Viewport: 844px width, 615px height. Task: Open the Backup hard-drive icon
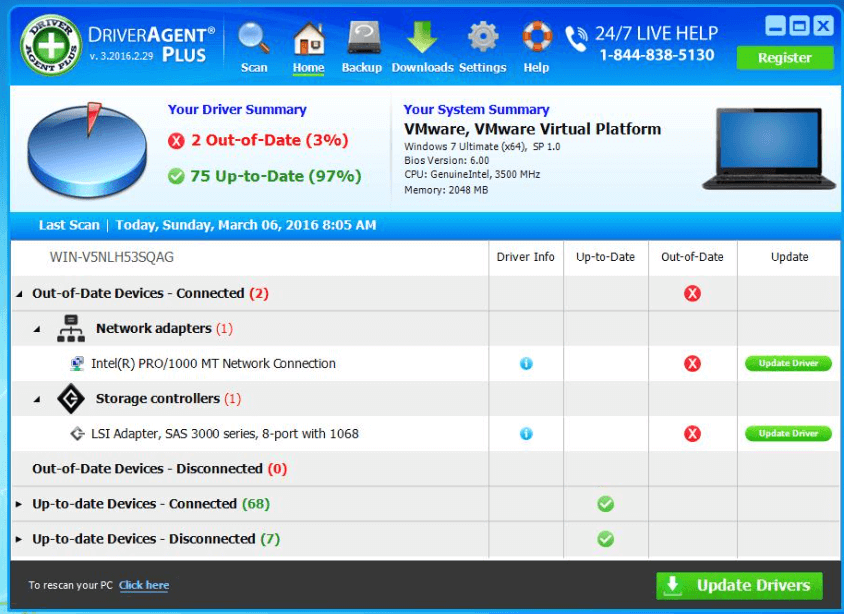pyautogui.click(x=363, y=37)
